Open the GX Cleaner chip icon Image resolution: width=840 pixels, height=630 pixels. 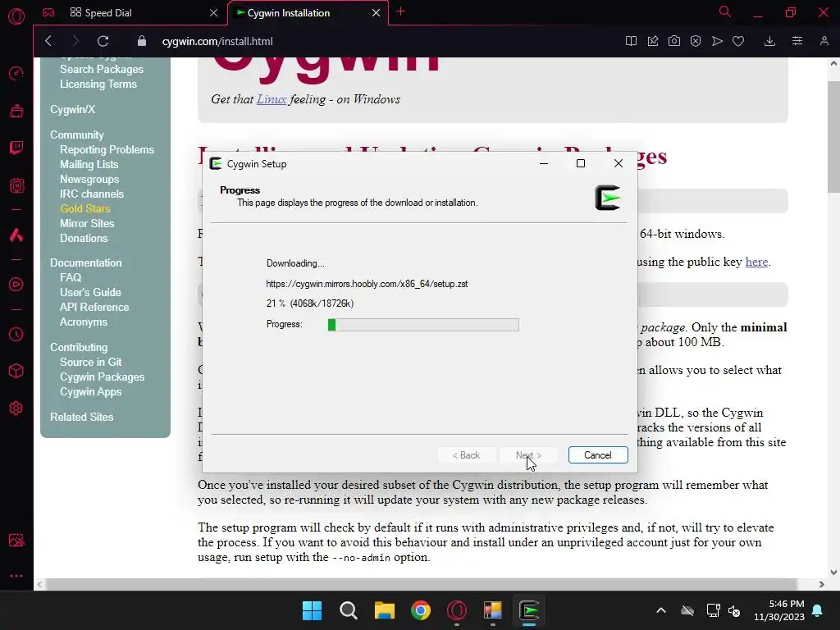pos(16,185)
